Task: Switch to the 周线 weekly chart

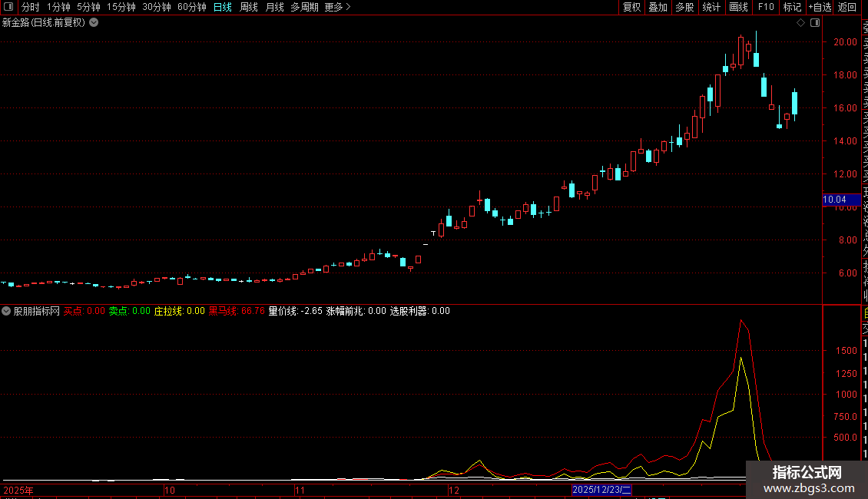Action: [x=249, y=7]
